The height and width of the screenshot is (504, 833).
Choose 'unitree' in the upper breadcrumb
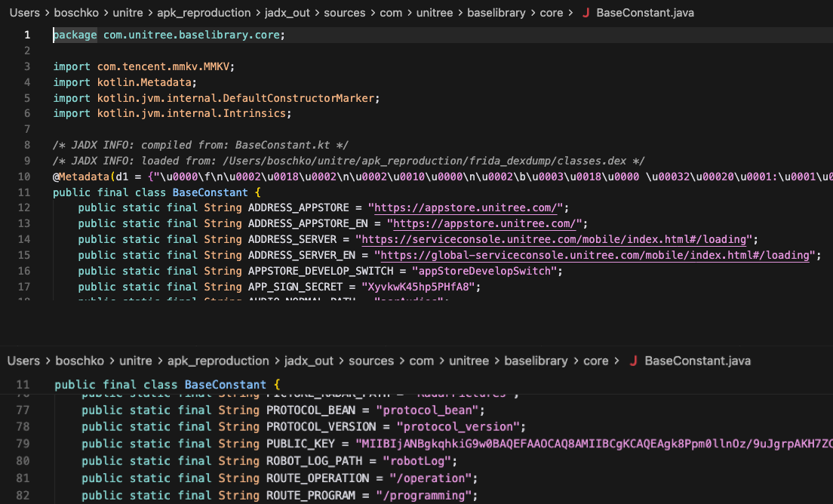click(434, 13)
